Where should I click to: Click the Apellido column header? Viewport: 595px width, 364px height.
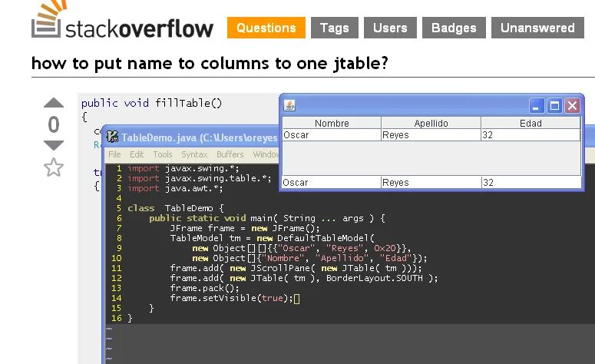(431, 123)
